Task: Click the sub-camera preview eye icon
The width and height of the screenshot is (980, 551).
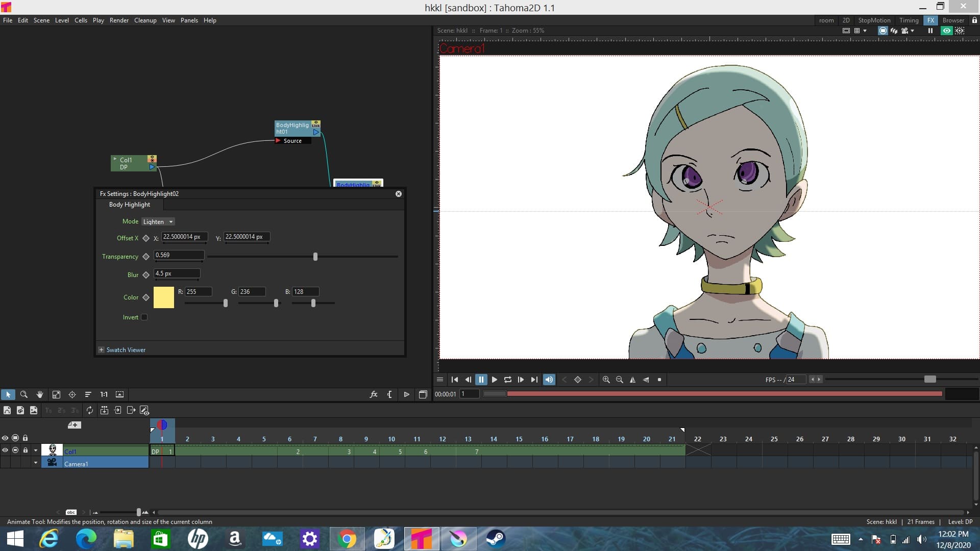Action: click(960, 31)
